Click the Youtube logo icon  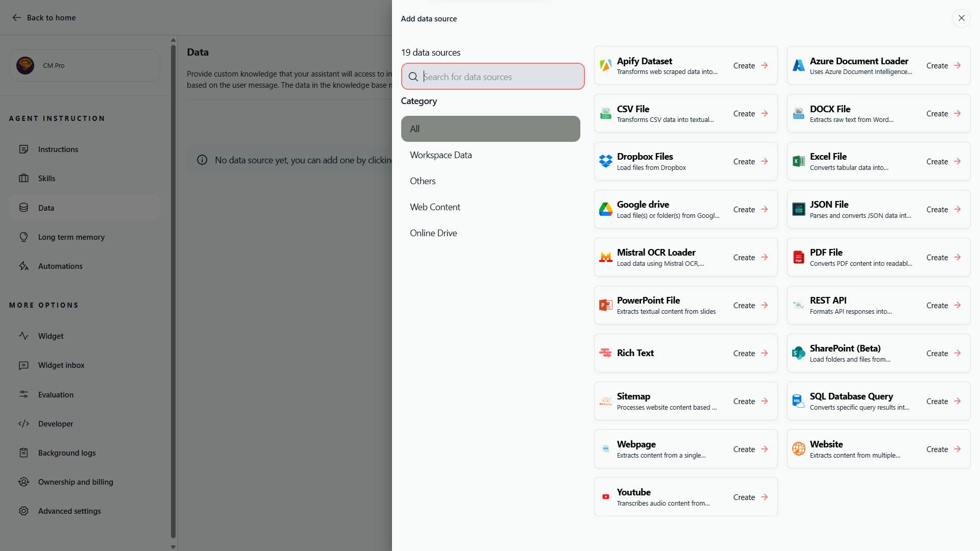pos(605,497)
